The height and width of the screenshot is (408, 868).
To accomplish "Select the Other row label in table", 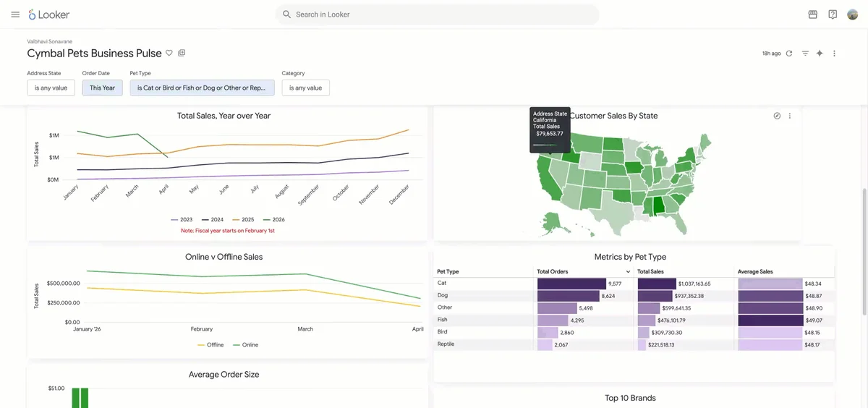I will pos(445,307).
